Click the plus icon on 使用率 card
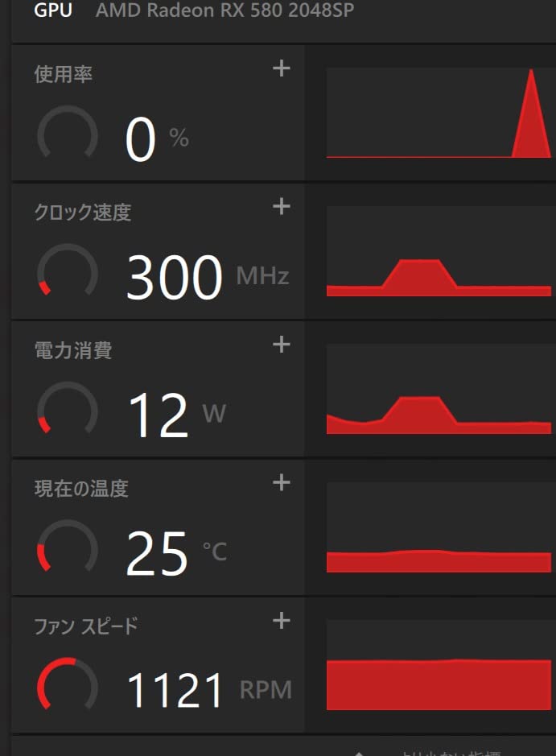 coord(281,69)
